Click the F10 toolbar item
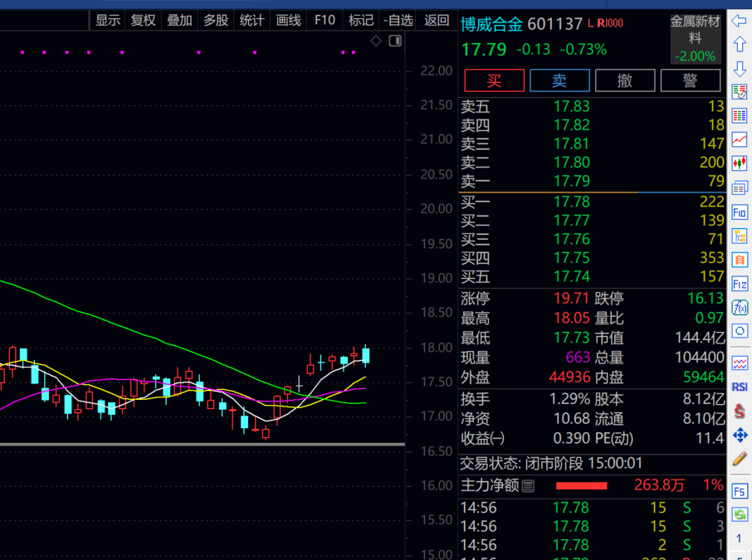 tap(325, 21)
